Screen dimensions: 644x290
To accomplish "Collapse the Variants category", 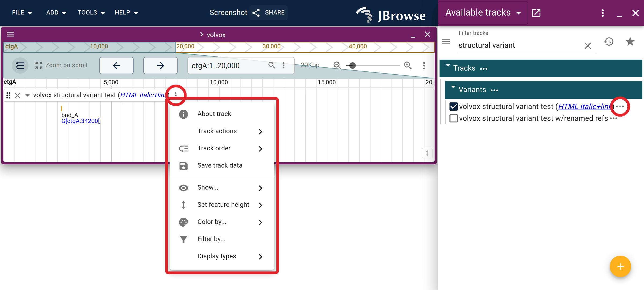I will coord(453,87).
